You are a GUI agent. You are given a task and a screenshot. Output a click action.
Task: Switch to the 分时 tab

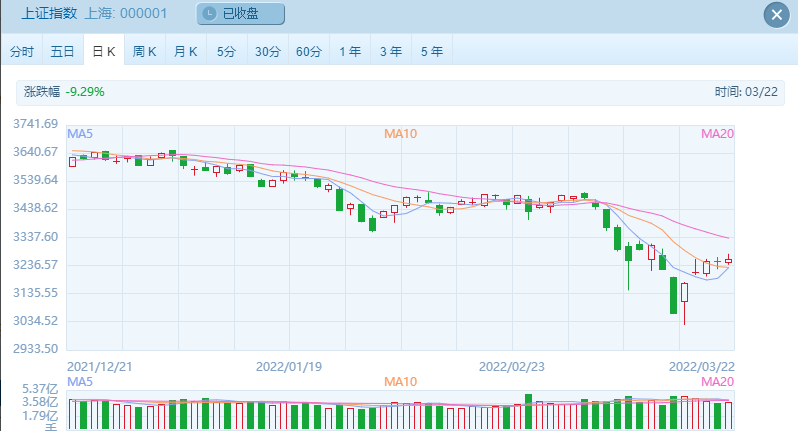pos(22,51)
